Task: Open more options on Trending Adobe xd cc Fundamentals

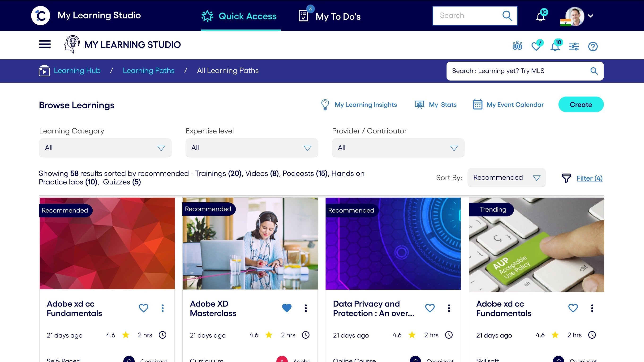Action: 592,308
